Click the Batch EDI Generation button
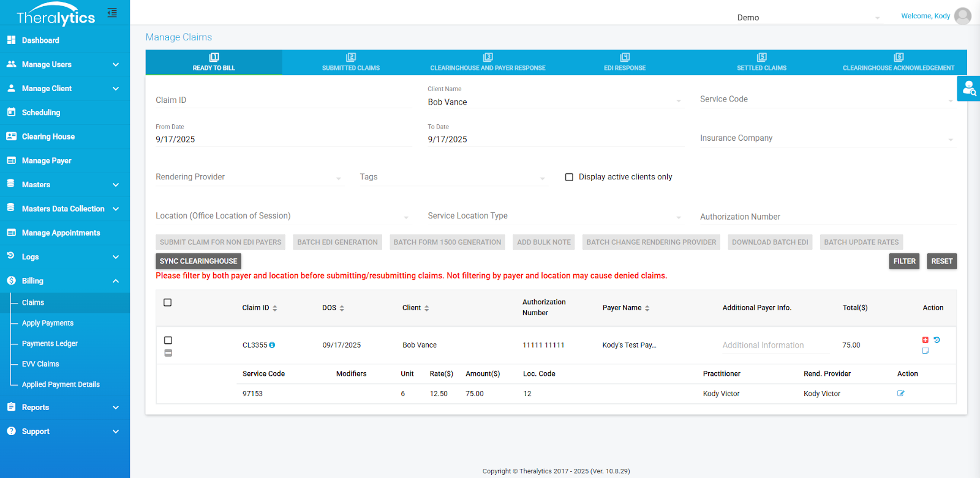980x478 pixels. tap(337, 242)
